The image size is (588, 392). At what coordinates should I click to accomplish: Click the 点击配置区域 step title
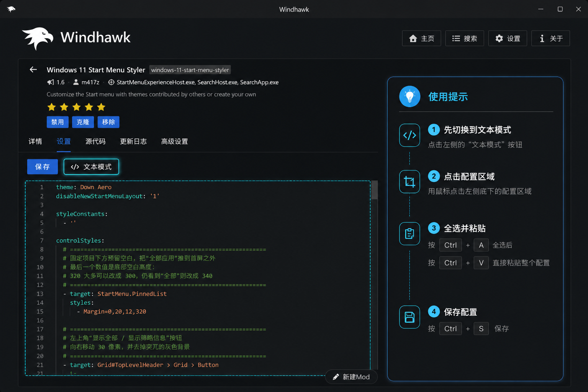(469, 177)
